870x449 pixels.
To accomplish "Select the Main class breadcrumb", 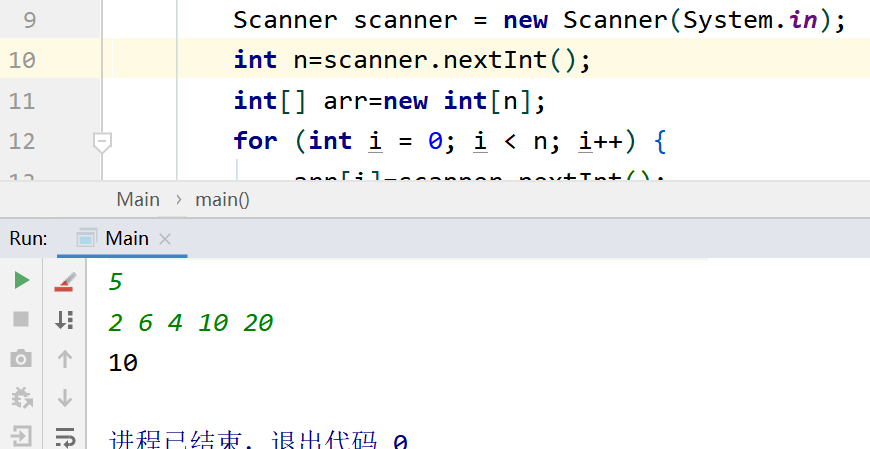I will click(138, 199).
